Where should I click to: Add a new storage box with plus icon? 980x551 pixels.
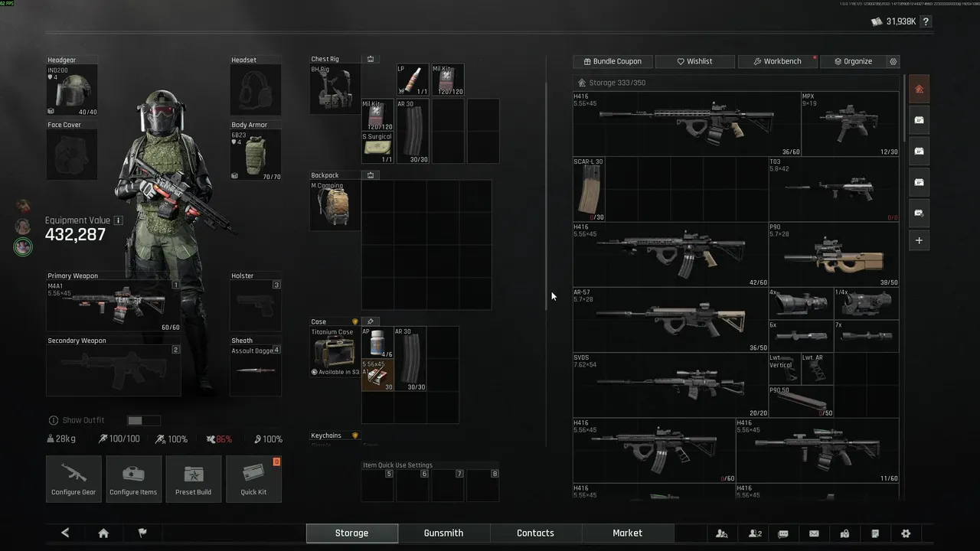click(919, 240)
